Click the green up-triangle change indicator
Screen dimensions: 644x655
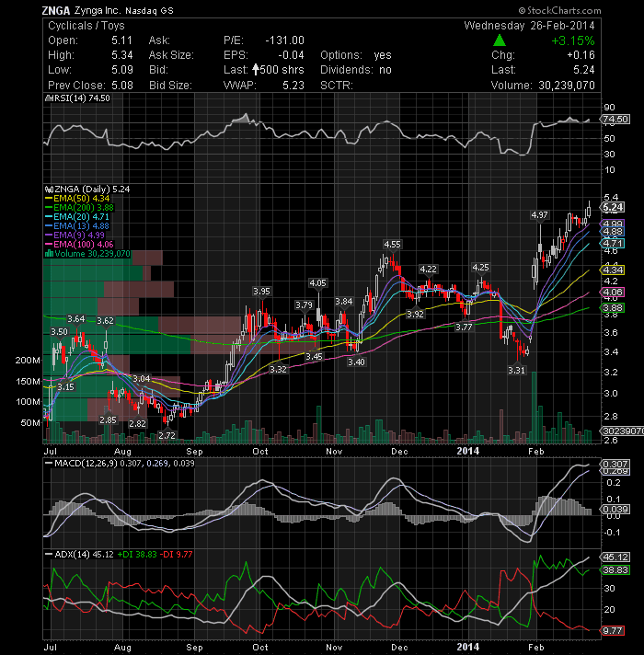point(499,40)
